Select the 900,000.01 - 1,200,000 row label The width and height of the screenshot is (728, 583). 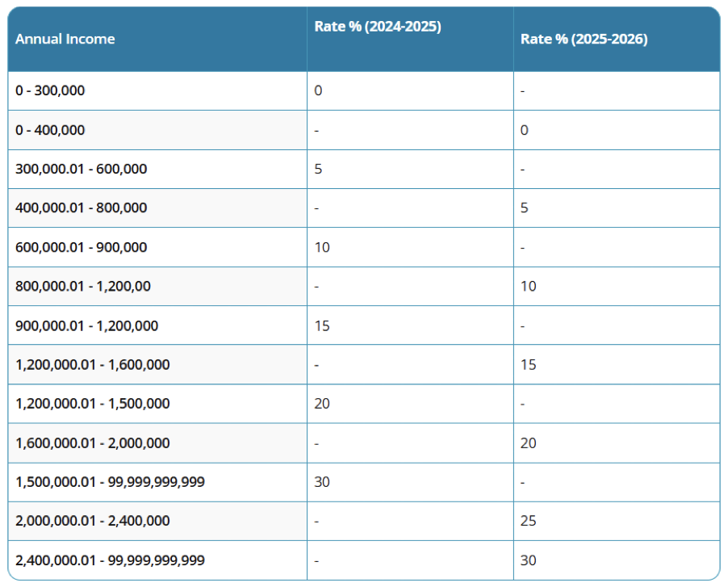tap(86, 325)
